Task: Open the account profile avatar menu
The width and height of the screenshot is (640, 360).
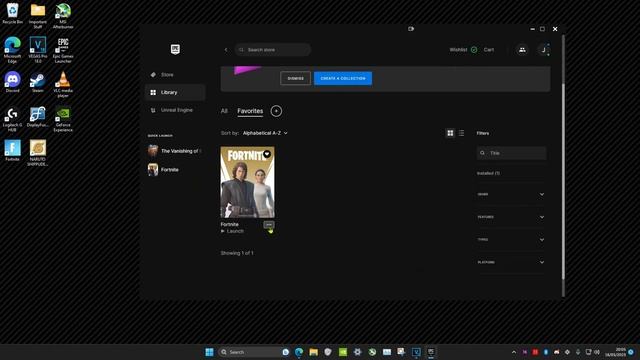Action: point(544,50)
